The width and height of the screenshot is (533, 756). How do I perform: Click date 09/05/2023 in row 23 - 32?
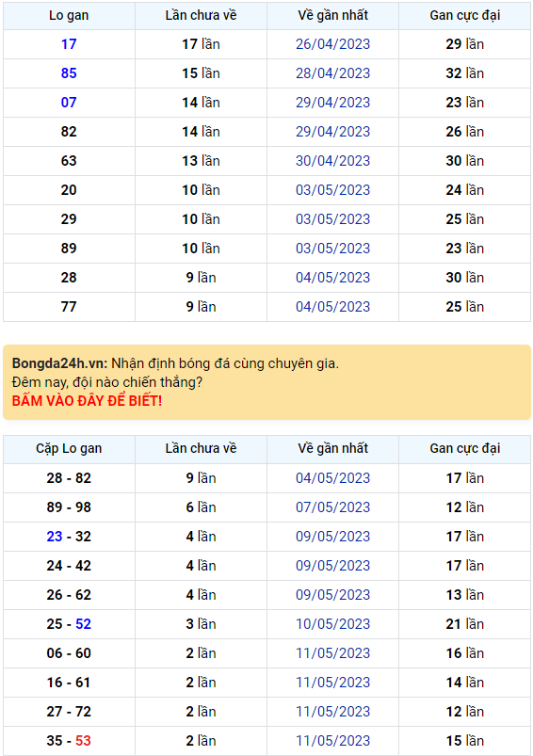(332, 537)
